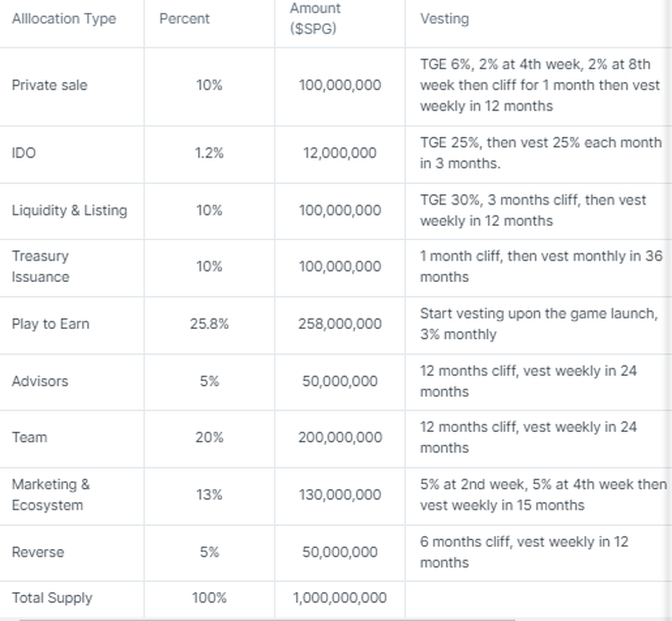Select the Marketing & Ecosystem cell
The width and height of the screenshot is (672, 621).
click(50, 494)
